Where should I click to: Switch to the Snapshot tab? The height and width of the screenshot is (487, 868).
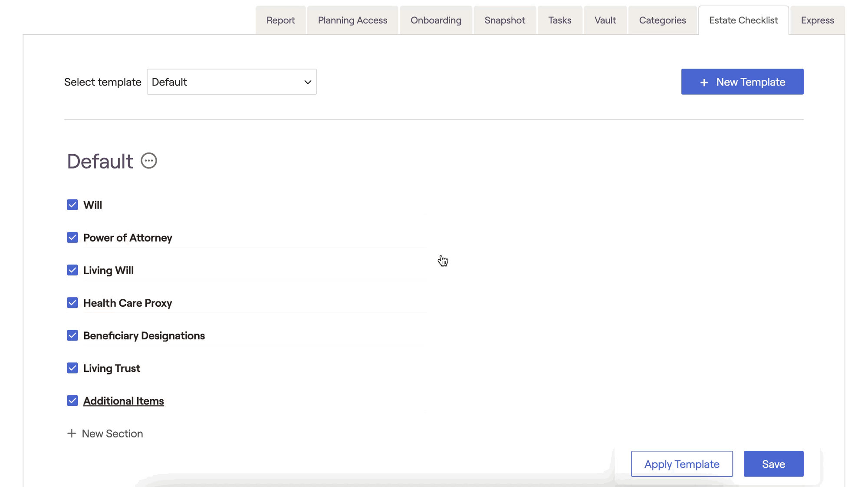[x=505, y=20]
